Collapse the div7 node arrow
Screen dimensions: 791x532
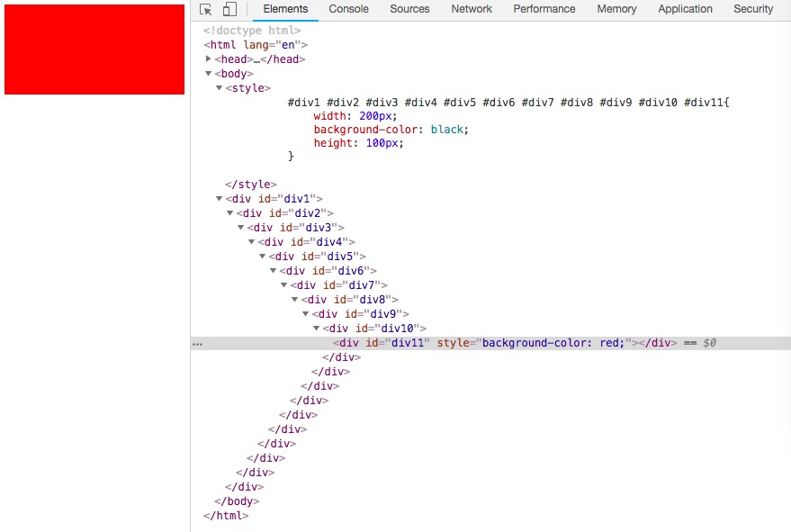pyautogui.click(x=284, y=285)
